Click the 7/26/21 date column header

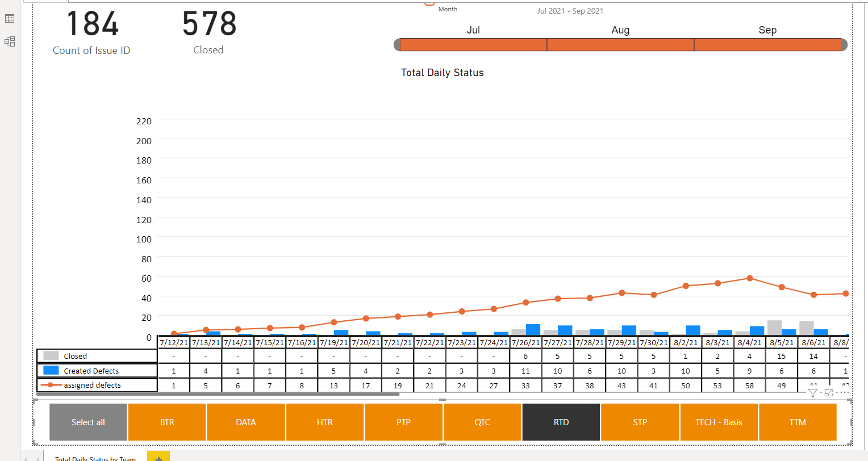(x=525, y=342)
